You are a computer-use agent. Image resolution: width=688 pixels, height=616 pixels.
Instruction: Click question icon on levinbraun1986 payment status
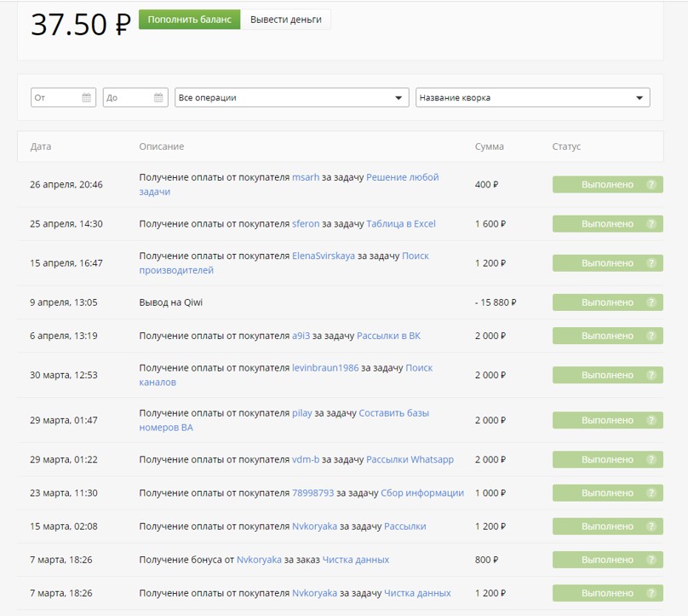[651, 375]
